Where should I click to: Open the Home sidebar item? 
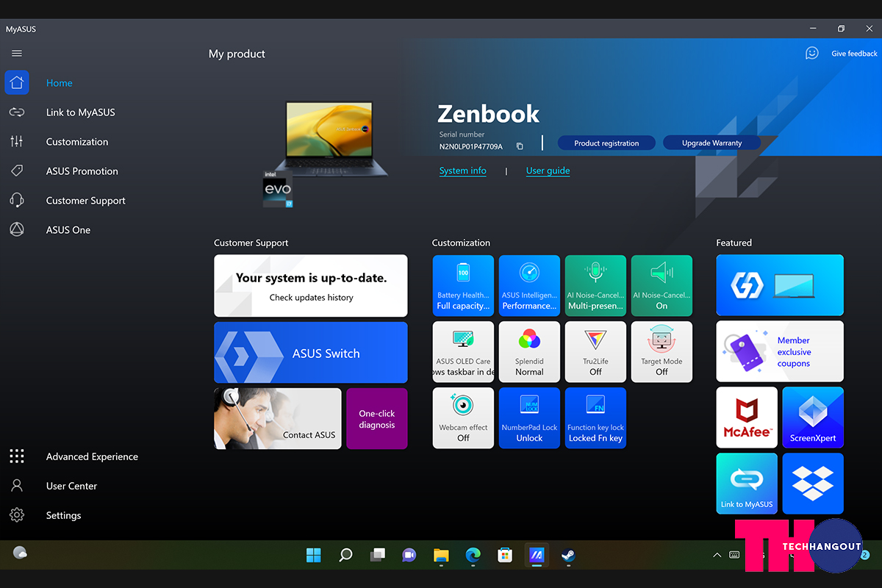coord(60,83)
